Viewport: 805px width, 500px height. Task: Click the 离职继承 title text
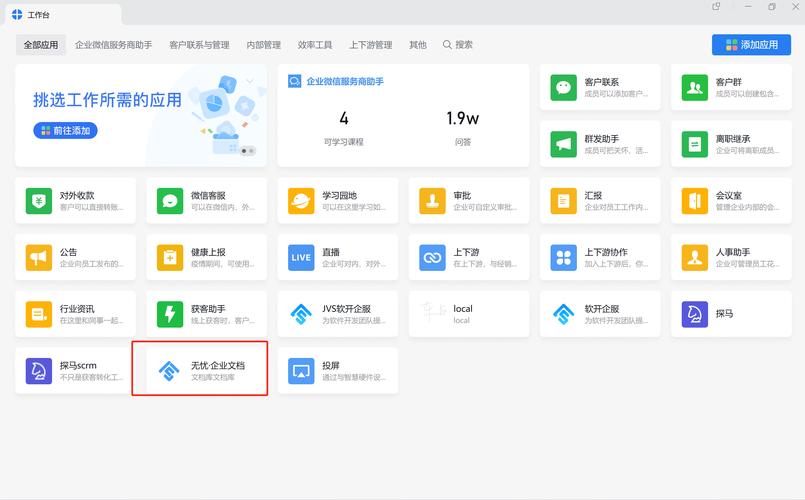pyautogui.click(x=733, y=139)
